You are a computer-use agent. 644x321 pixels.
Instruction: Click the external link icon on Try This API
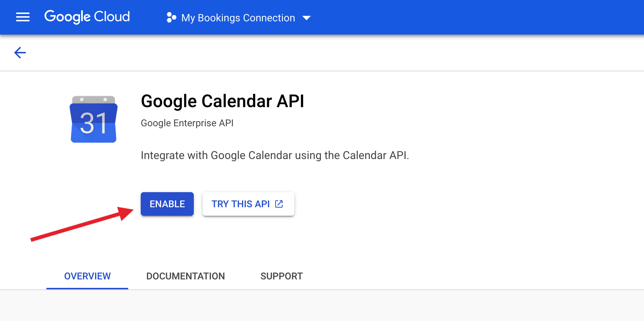click(x=279, y=204)
